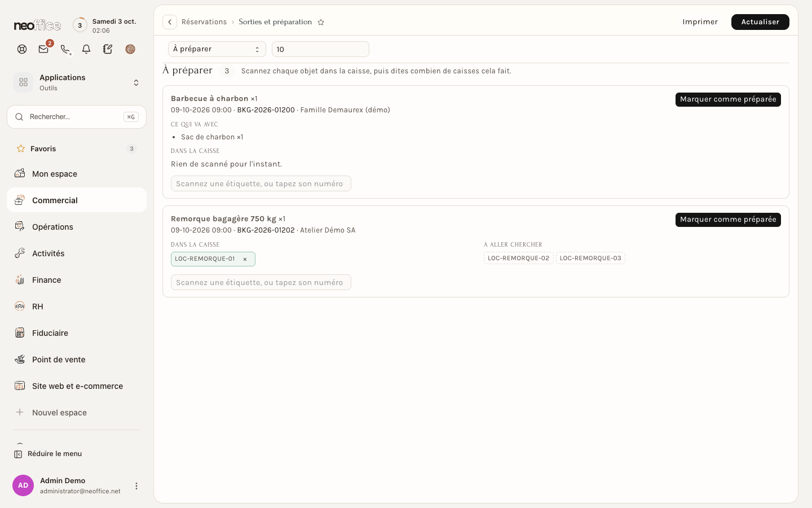Image resolution: width=812 pixels, height=508 pixels.
Task: Click the number field showing 10
Action: [x=320, y=49]
